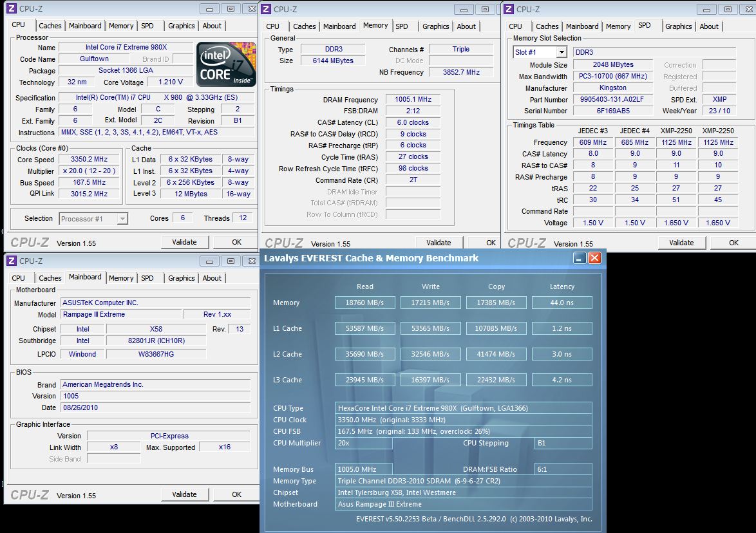Click Validate in the SPD window
This screenshot has width=756, height=533.
coord(681,243)
